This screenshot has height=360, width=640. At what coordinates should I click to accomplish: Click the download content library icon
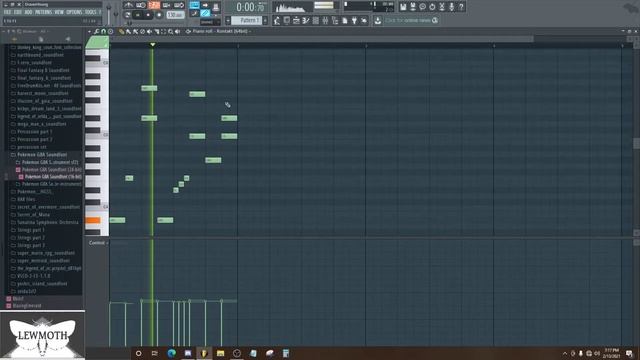point(378,20)
